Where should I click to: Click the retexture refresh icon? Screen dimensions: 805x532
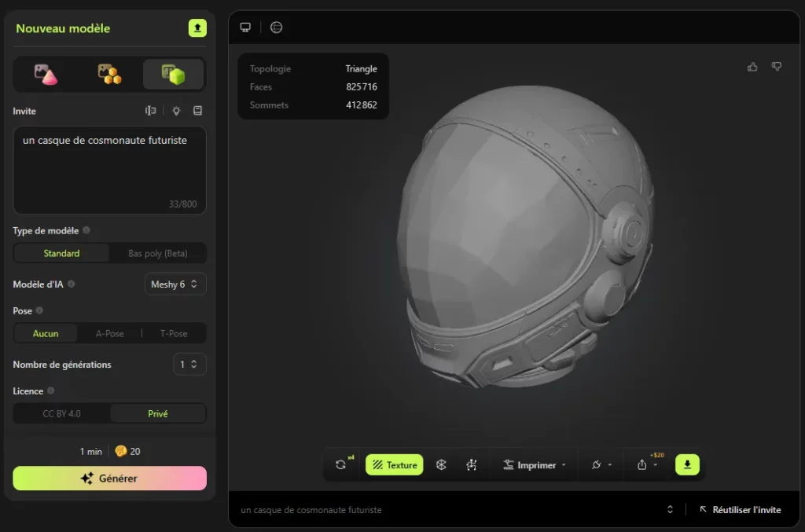coord(340,464)
